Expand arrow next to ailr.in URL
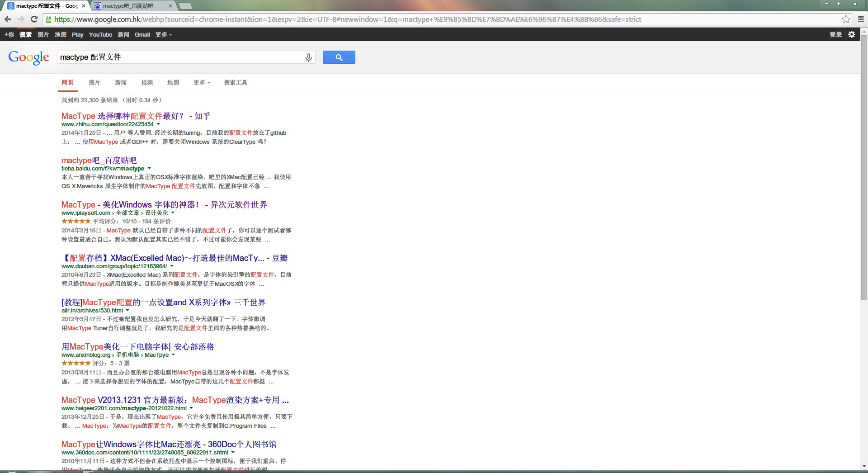868x473 pixels. point(127,310)
